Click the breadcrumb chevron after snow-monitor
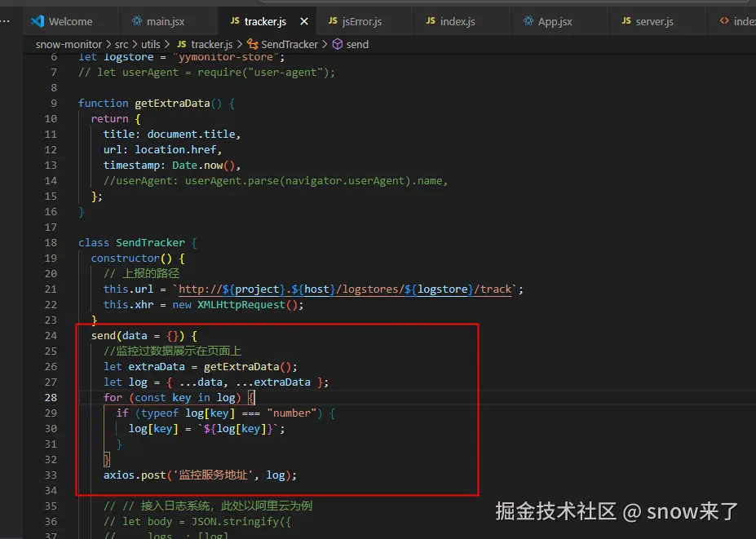 pos(108,44)
